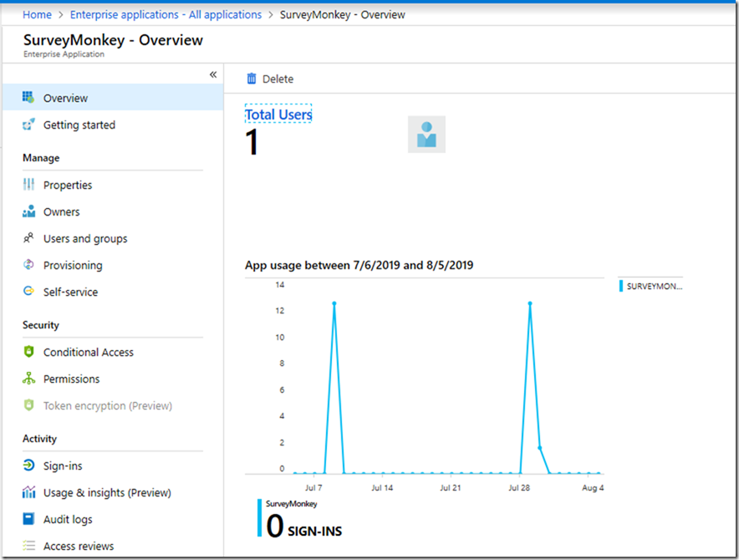Click the Audit logs book icon
This screenshot has height=560, width=739.
(x=28, y=519)
